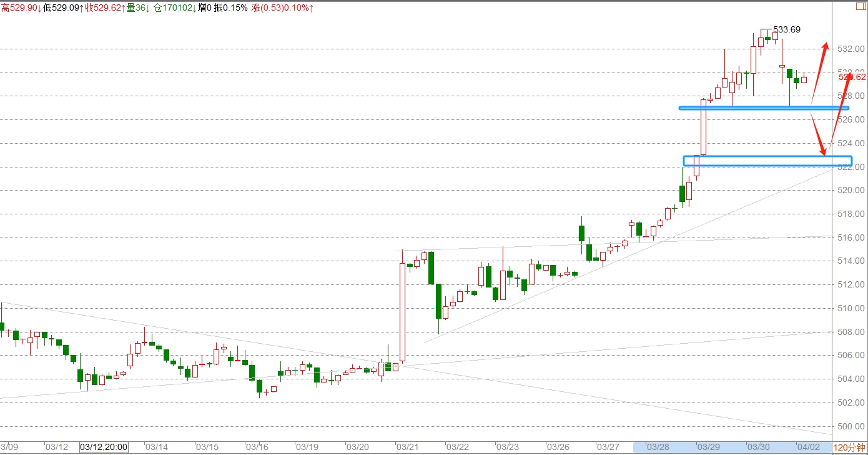Click the 520.00 price axis label
868x455 pixels.
851,191
